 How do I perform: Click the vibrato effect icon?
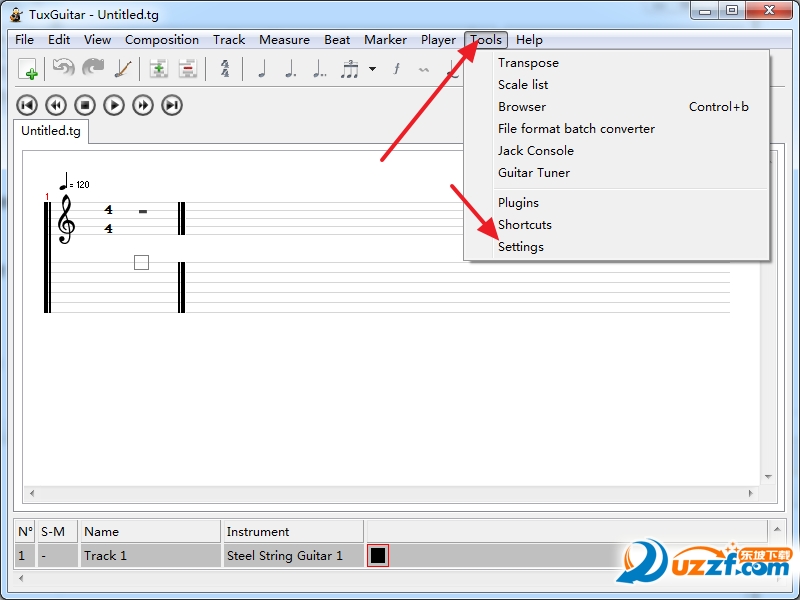pos(423,69)
